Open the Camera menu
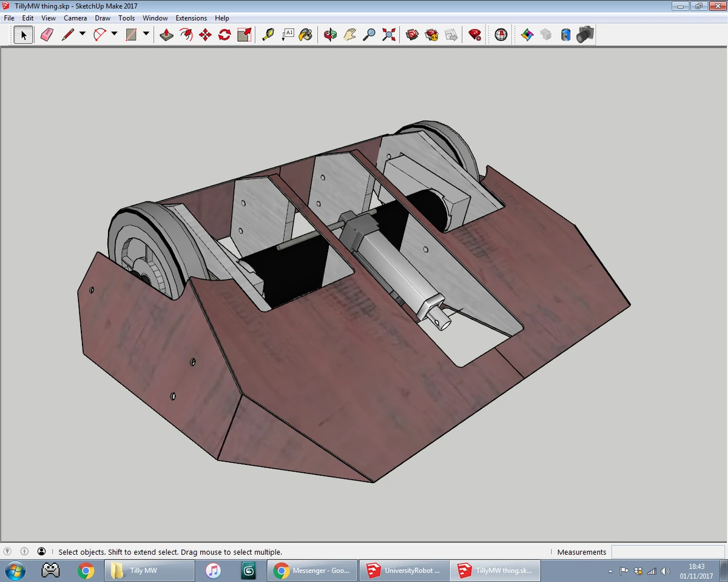The image size is (728, 582). click(x=75, y=18)
